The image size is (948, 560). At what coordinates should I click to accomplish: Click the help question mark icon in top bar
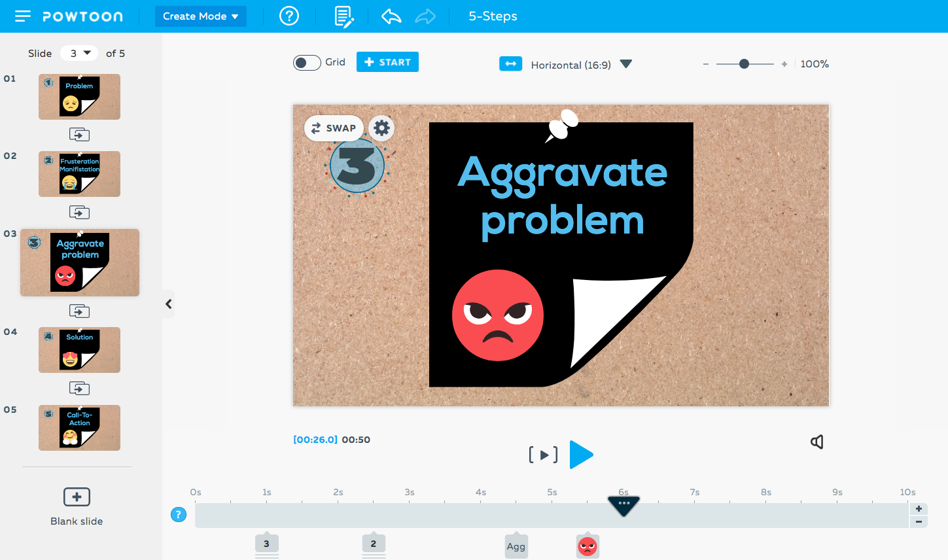[x=289, y=16]
